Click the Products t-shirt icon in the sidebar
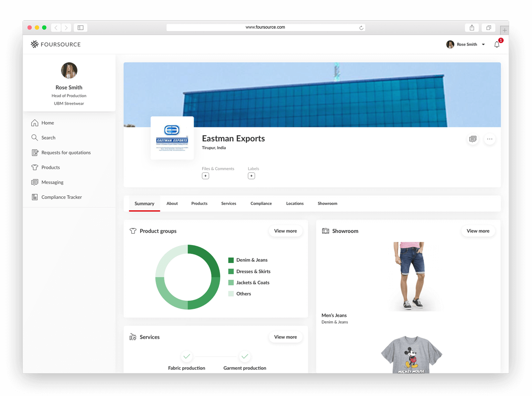 [34, 167]
